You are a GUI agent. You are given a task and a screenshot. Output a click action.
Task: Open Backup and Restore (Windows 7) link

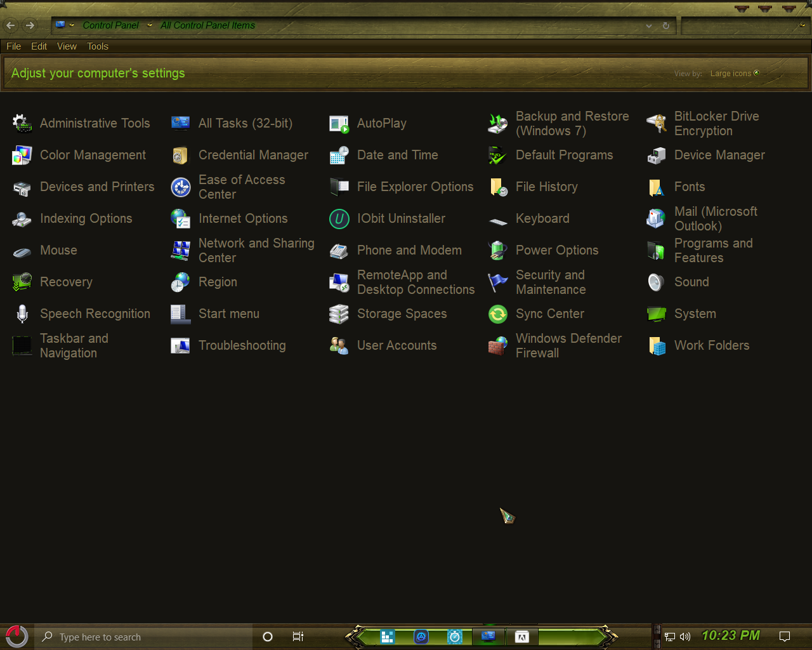point(572,123)
